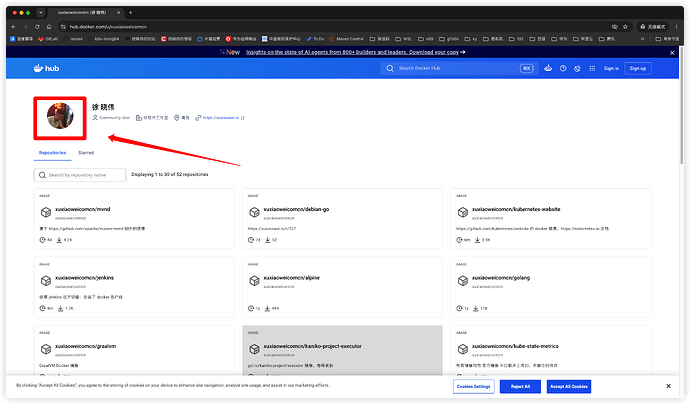
Task: Click the package icon for the debian-go repository
Action: tap(254, 213)
